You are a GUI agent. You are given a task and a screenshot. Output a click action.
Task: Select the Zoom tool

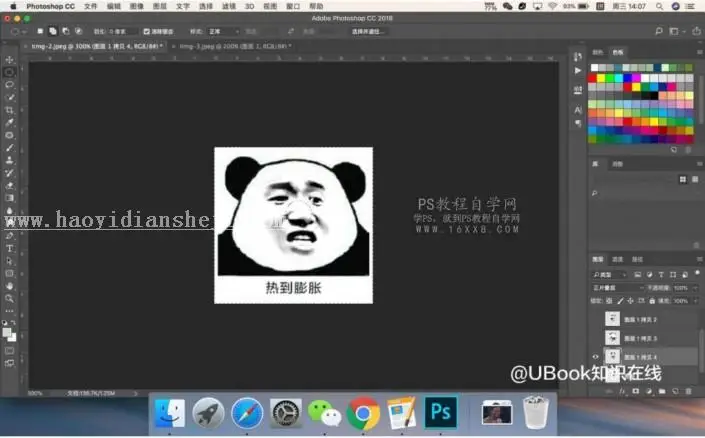(x=9, y=299)
